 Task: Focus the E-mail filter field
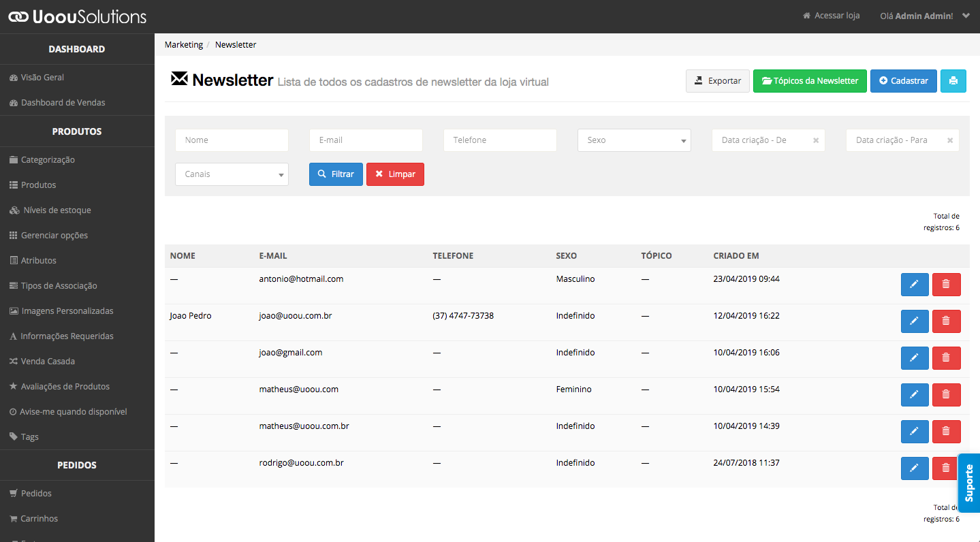366,140
